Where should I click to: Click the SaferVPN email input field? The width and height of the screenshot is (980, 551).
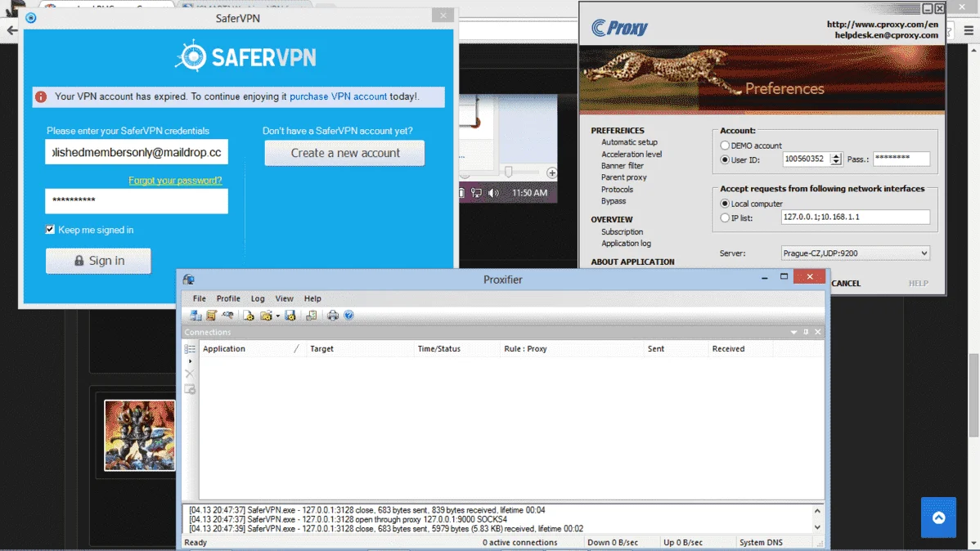pyautogui.click(x=137, y=152)
